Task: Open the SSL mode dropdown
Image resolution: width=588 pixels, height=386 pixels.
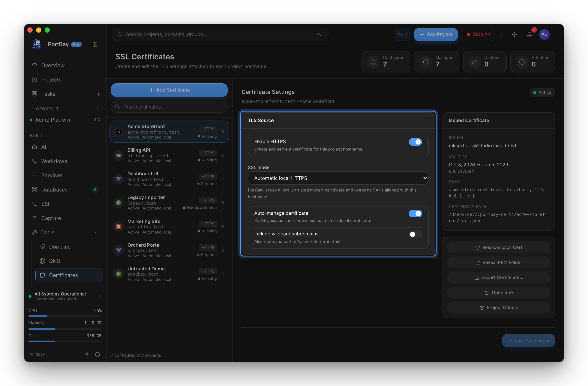Action: click(x=338, y=178)
